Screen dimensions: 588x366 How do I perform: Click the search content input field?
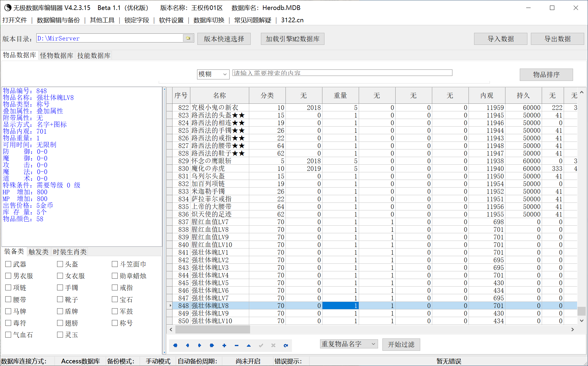pyautogui.click(x=342, y=73)
